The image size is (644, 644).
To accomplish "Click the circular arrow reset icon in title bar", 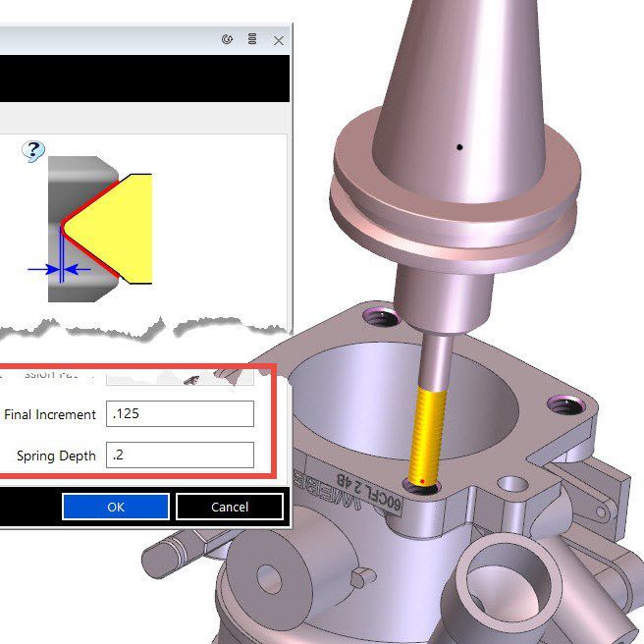I will point(228,39).
